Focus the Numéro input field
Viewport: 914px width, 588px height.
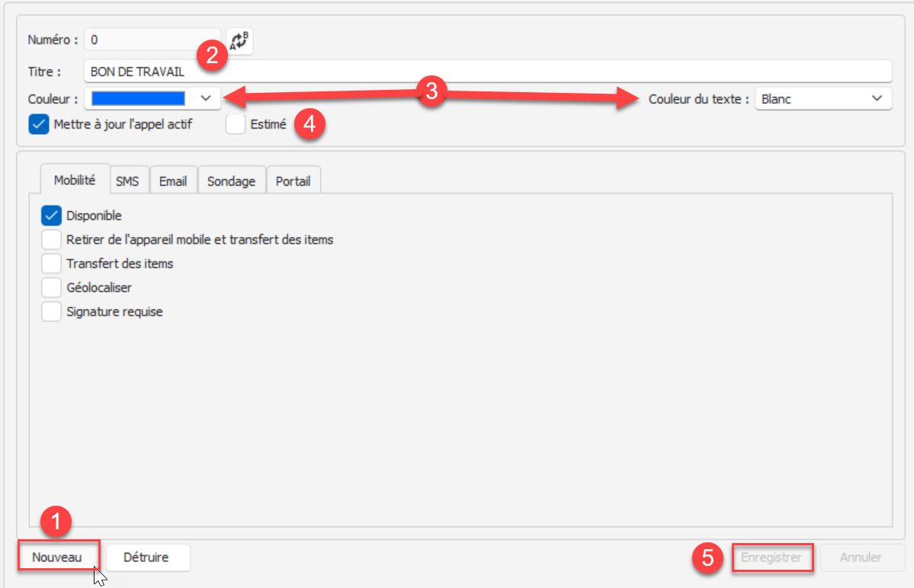(x=152, y=40)
